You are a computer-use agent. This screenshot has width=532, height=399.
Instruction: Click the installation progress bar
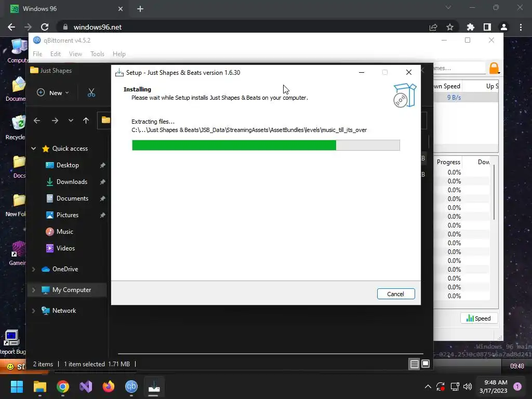pos(265,145)
